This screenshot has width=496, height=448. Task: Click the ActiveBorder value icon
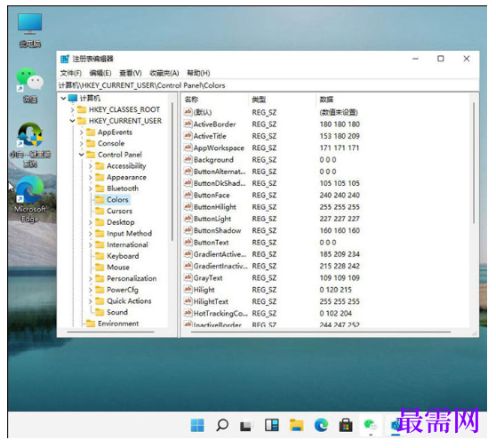point(188,124)
